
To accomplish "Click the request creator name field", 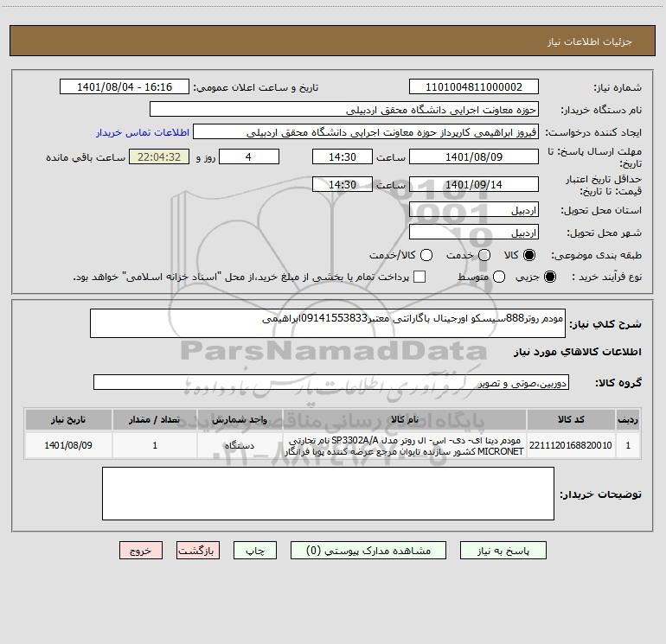I will coord(366,132).
